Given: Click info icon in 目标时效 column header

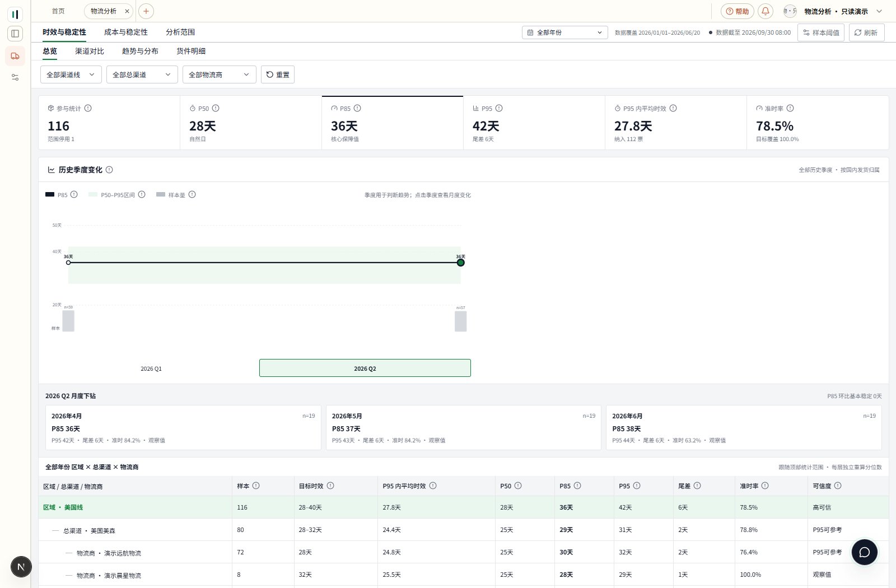Looking at the screenshot, I should (x=330, y=486).
